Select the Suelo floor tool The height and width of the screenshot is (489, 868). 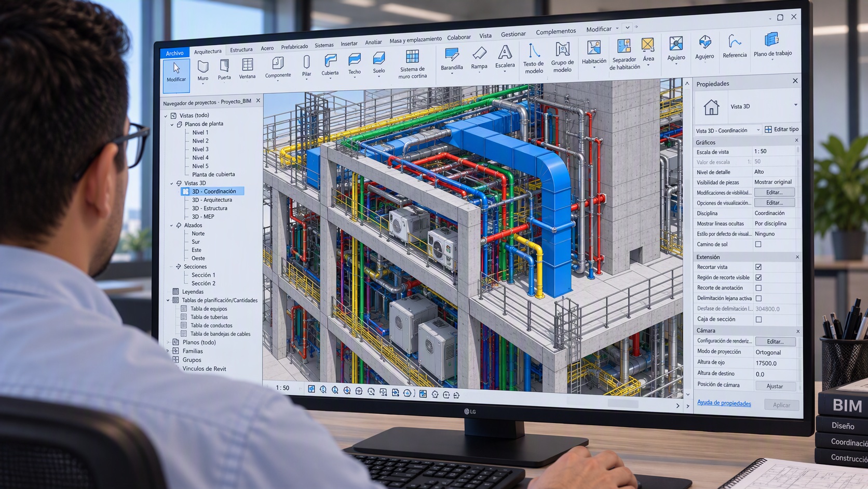(x=379, y=63)
